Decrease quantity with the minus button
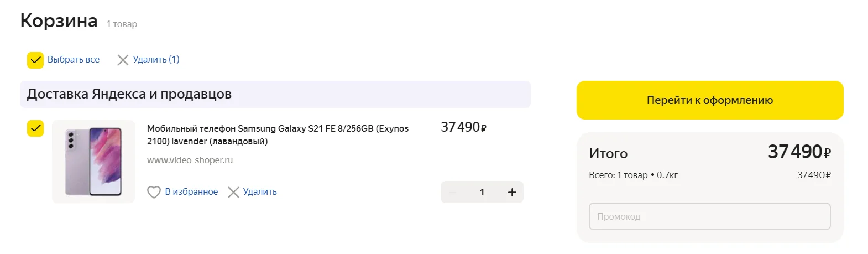This screenshot has width=868, height=254. tap(452, 192)
